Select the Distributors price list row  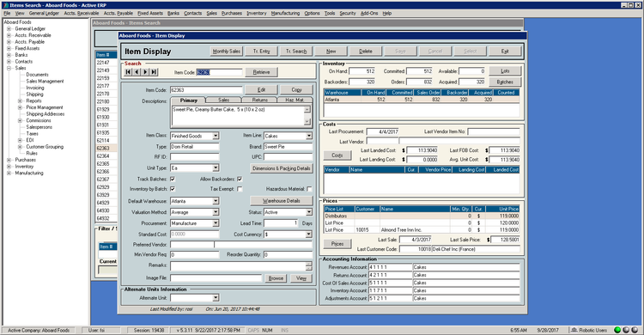tap(422, 216)
